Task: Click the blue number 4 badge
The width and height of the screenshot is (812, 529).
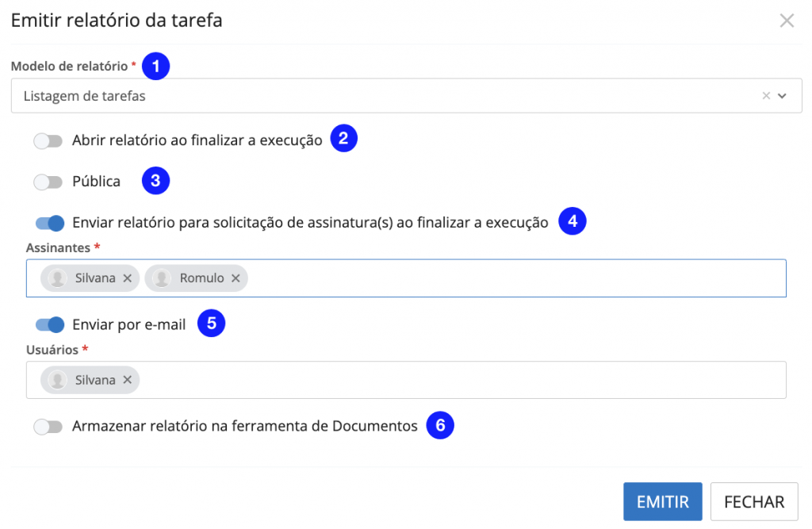Action: [x=573, y=221]
